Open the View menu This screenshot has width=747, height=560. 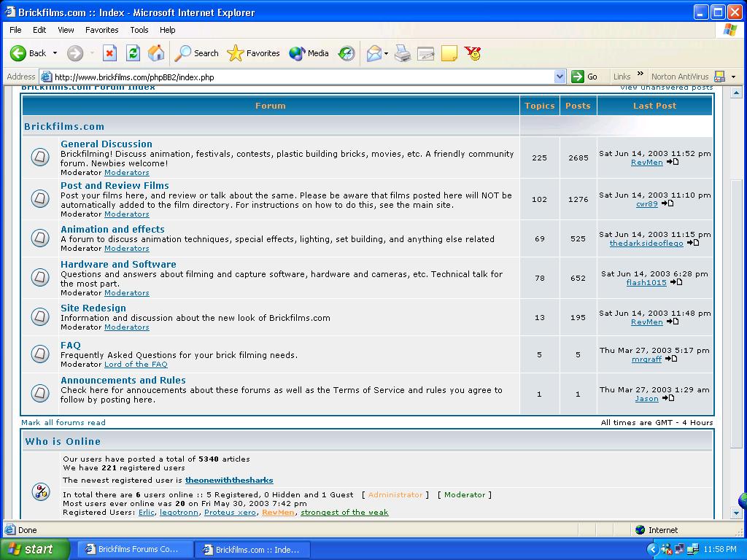coord(66,30)
